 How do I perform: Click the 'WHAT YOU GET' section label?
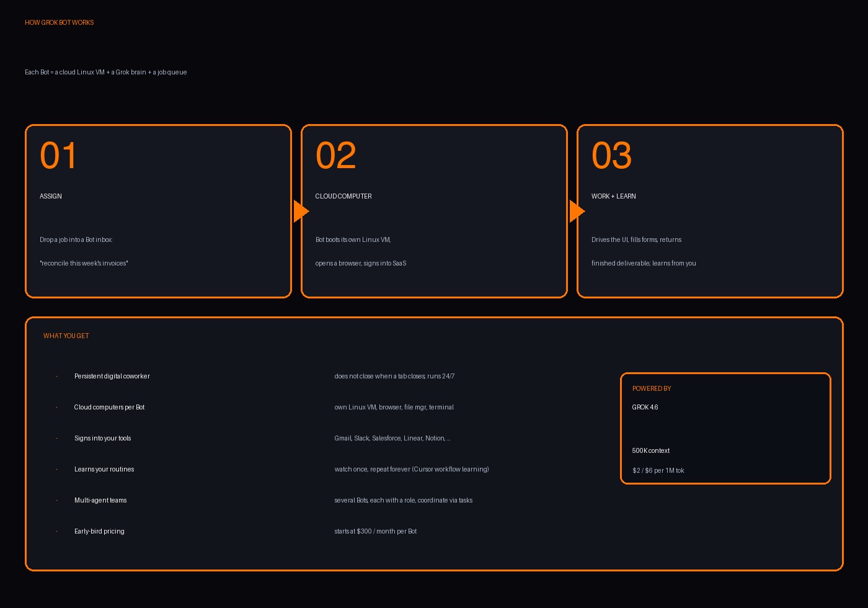tap(66, 336)
